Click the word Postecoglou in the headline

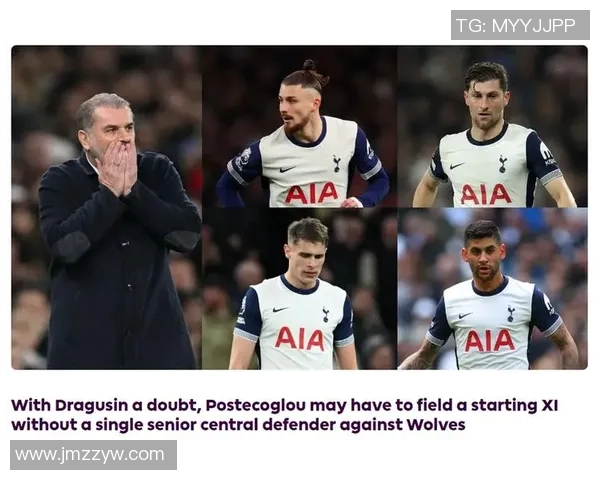[255, 406]
